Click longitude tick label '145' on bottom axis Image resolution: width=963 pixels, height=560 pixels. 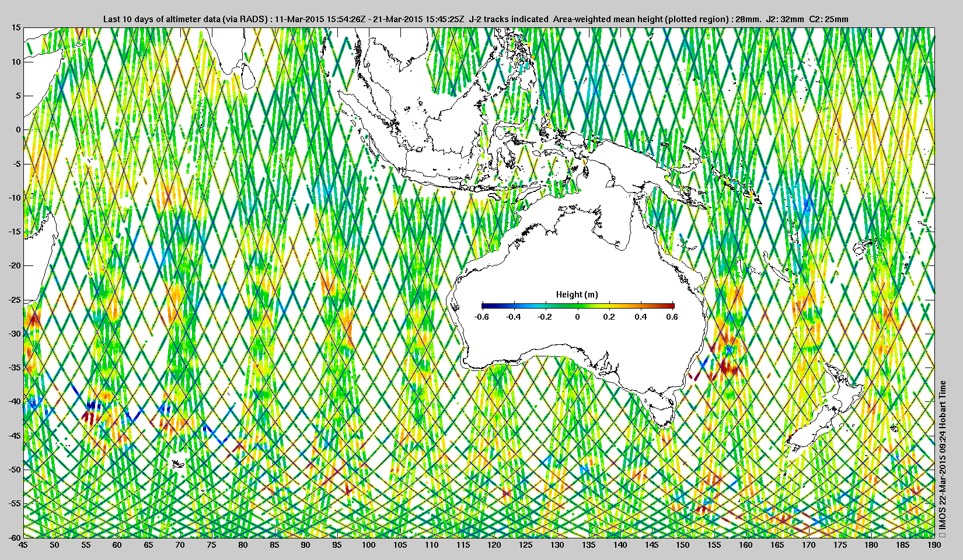[x=651, y=545]
